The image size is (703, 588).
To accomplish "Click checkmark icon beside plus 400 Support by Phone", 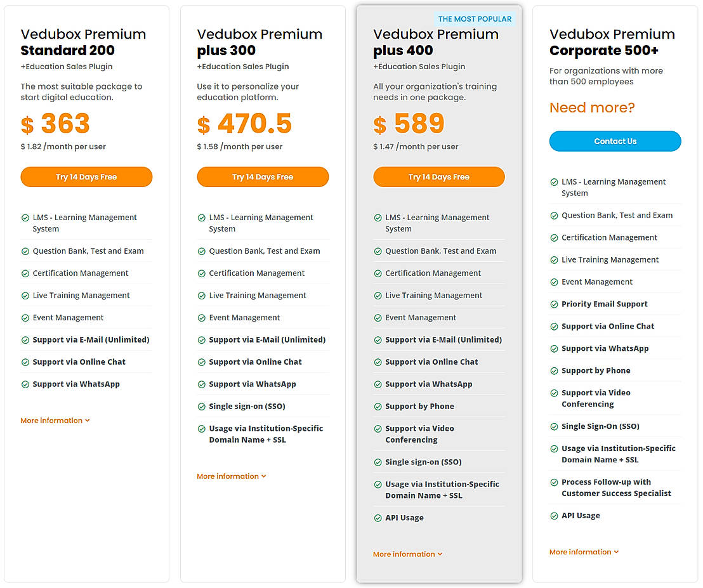I will pyautogui.click(x=378, y=407).
